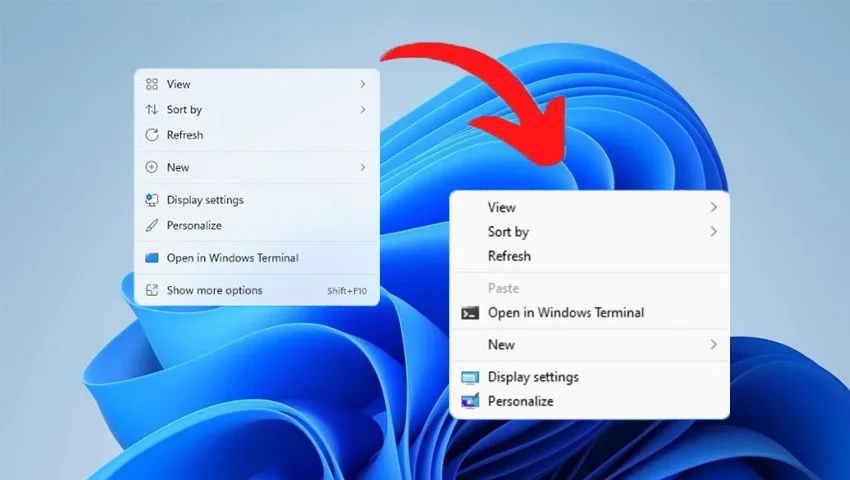850x480 pixels.
Task: Click the Show more options expand icon
Action: (x=152, y=290)
